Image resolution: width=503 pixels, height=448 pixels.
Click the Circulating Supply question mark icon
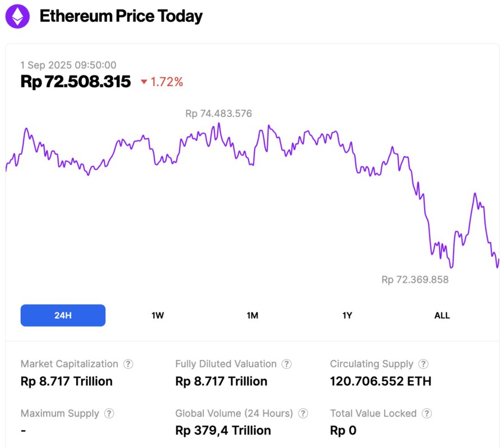[425, 364]
